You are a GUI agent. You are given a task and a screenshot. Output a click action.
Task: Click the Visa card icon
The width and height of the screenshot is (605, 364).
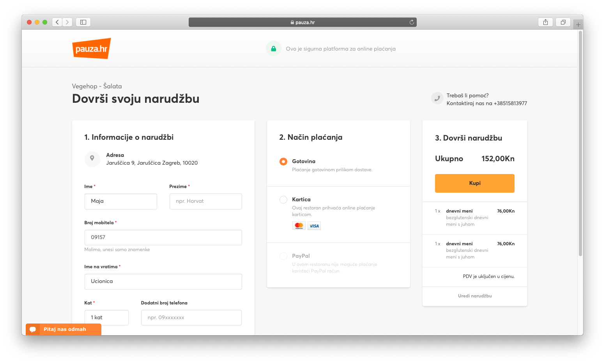[314, 226]
